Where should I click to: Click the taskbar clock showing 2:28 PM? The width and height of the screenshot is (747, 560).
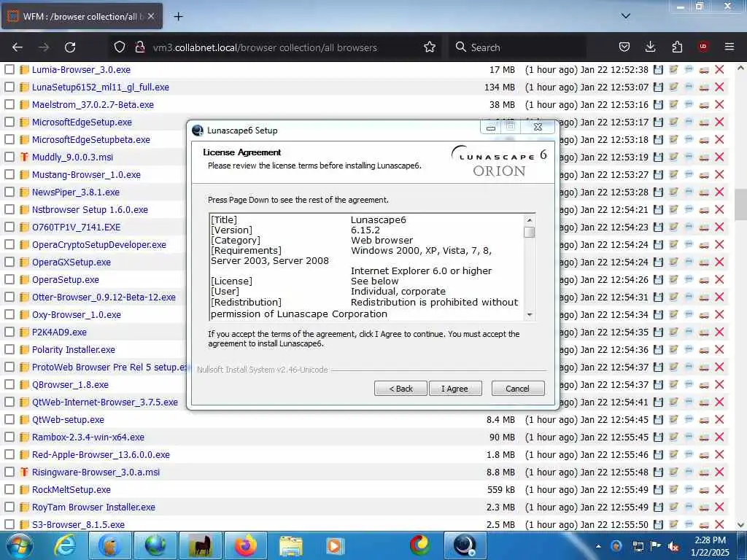(710, 546)
